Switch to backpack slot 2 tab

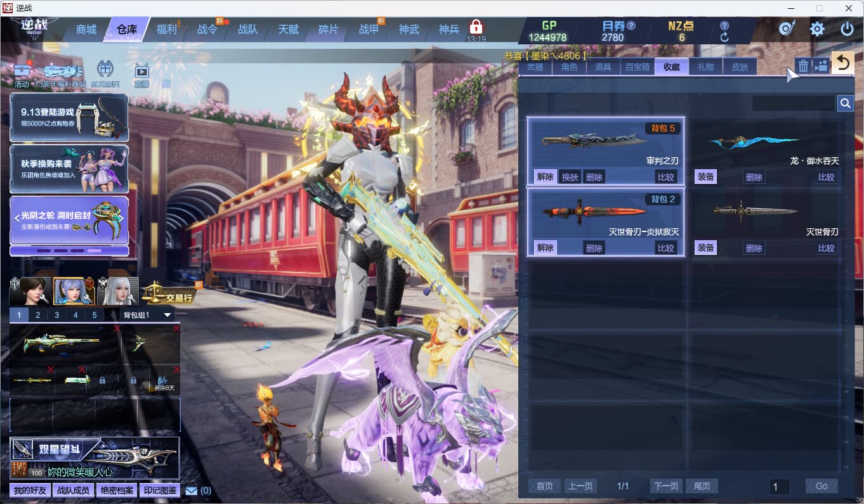click(x=38, y=315)
